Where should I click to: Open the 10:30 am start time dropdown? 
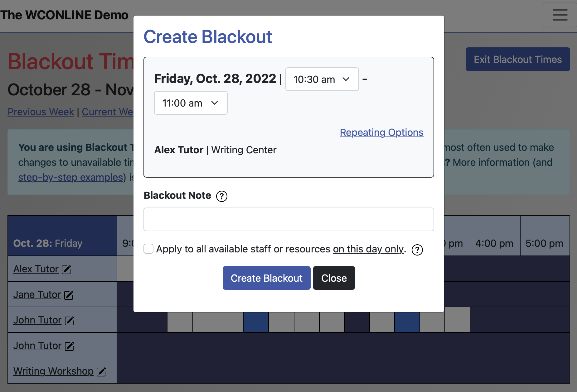pyautogui.click(x=322, y=79)
